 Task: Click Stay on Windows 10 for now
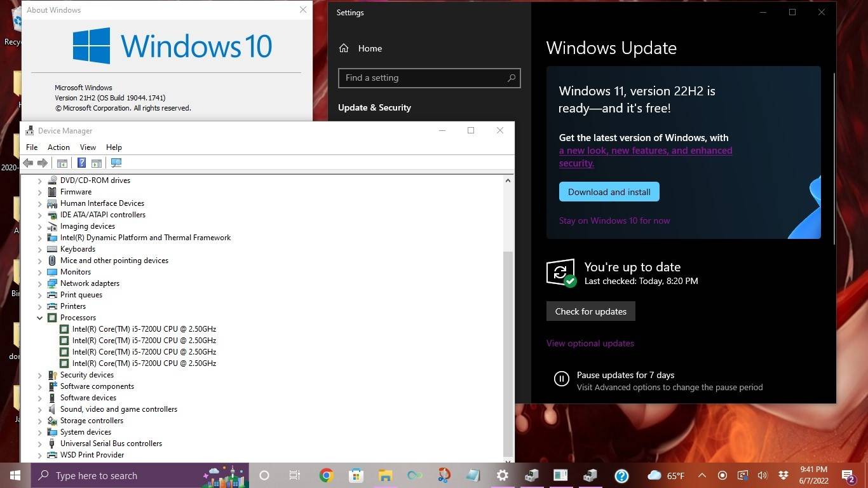[x=614, y=220]
